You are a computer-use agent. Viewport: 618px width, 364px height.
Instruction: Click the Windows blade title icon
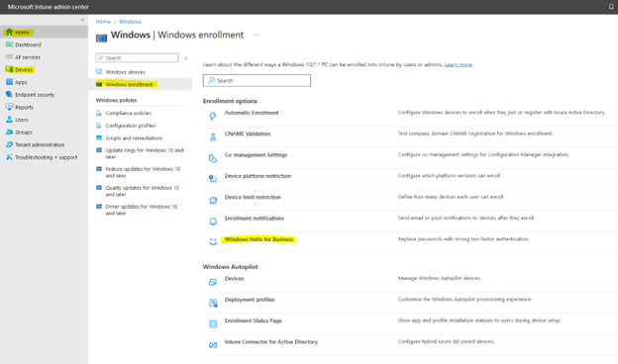[x=101, y=38]
